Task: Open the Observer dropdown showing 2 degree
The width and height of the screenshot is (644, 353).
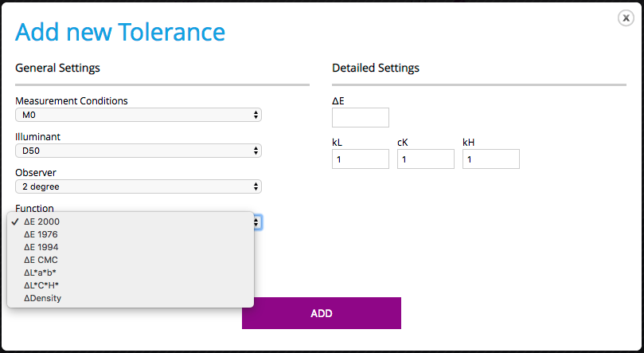Action: (139, 186)
